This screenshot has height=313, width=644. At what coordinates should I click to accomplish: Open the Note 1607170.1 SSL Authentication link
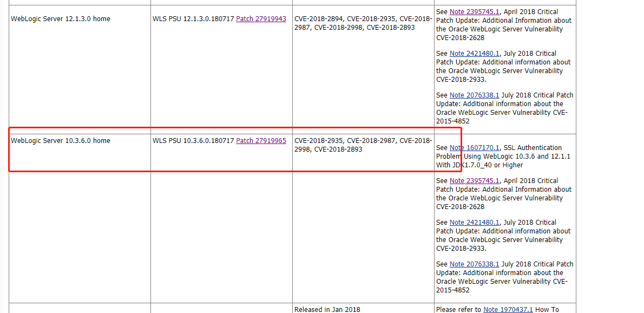(x=475, y=147)
